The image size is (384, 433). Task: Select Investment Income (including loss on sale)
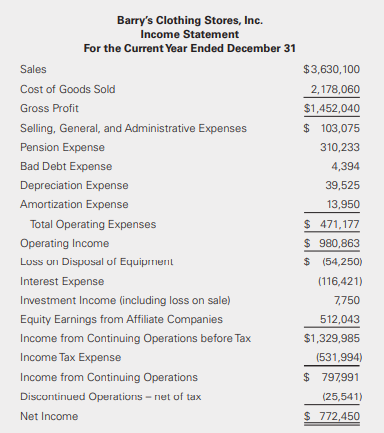125,300
